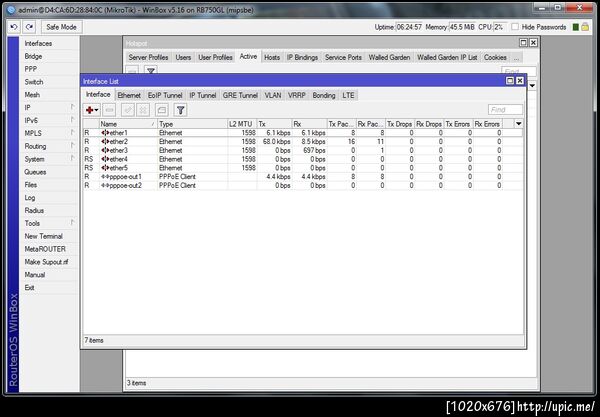Open IP Bindings tab in Hotspot
The height and width of the screenshot is (417, 600).
coord(302,57)
